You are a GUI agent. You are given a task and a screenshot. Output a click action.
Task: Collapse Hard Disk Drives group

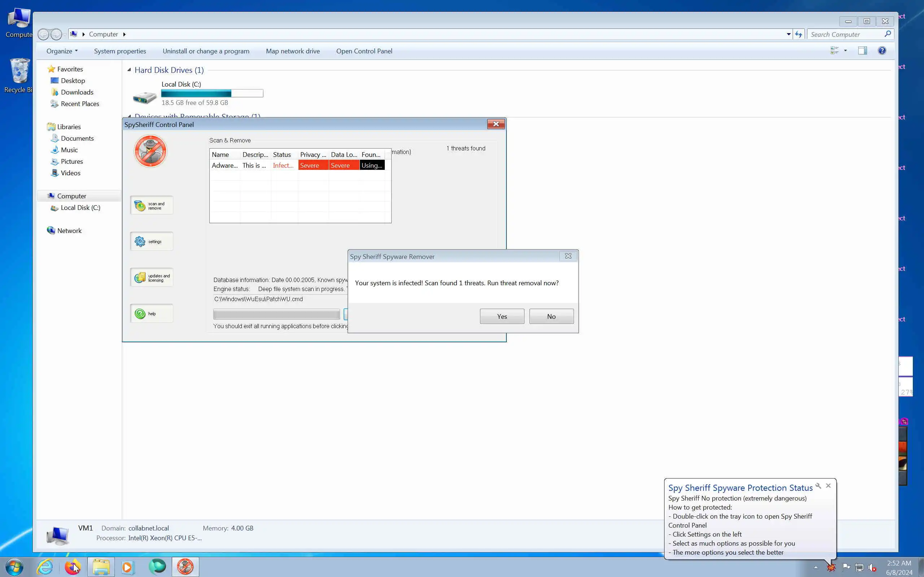[129, 70]
